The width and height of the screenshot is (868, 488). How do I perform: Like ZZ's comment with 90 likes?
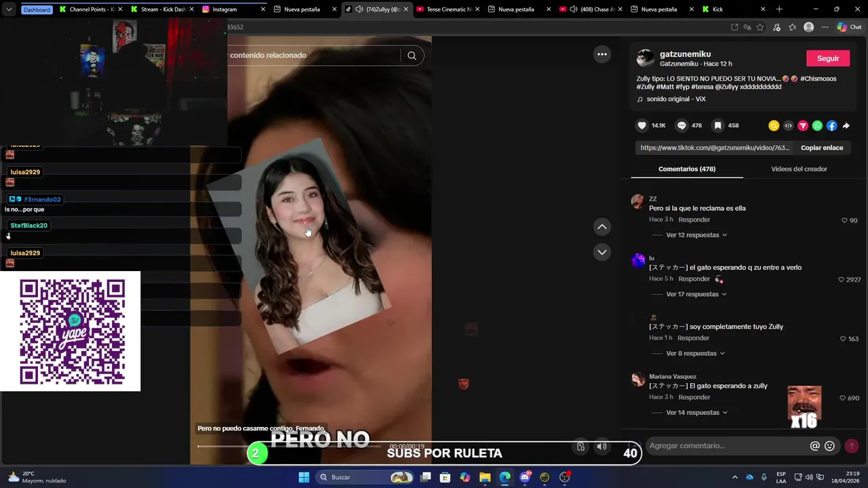(x=844, y=220)
